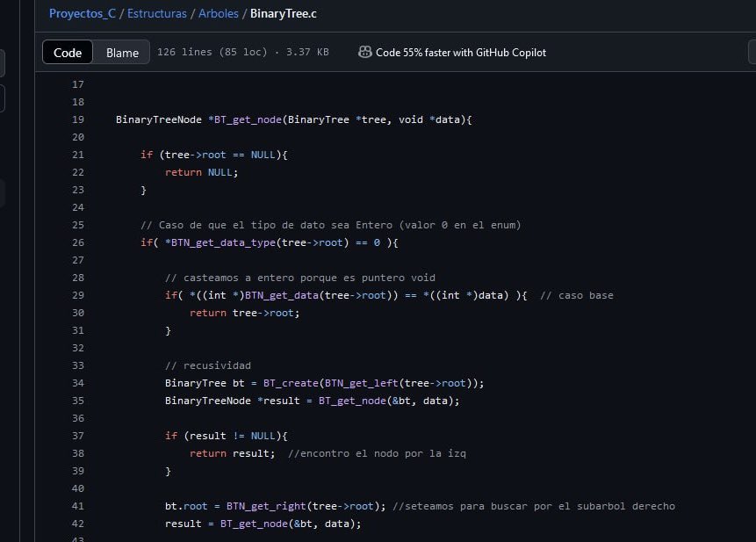Select line number 41
756x542 pixels.
coord(78,506)
